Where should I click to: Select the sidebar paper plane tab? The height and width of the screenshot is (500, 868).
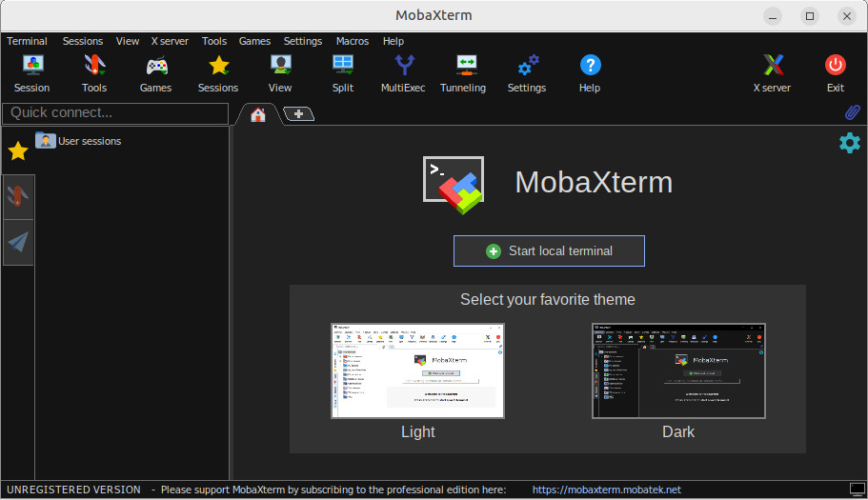18,242
